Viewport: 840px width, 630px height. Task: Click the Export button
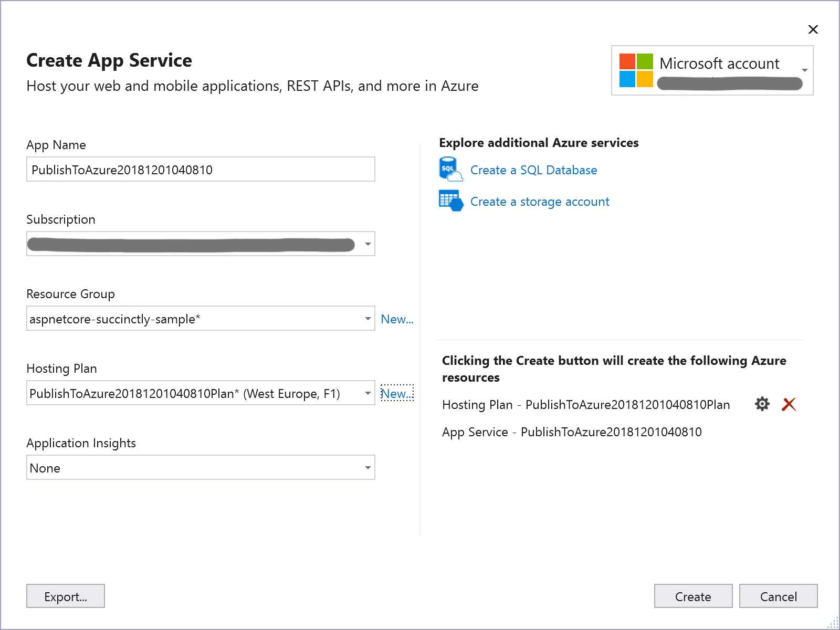coord(65,596)
